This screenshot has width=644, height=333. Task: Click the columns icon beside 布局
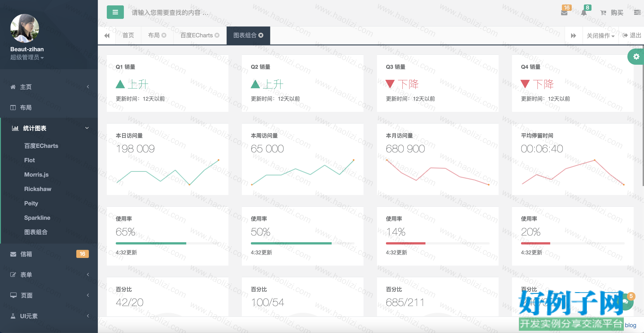pyautogui.click(x=13, y=108)
